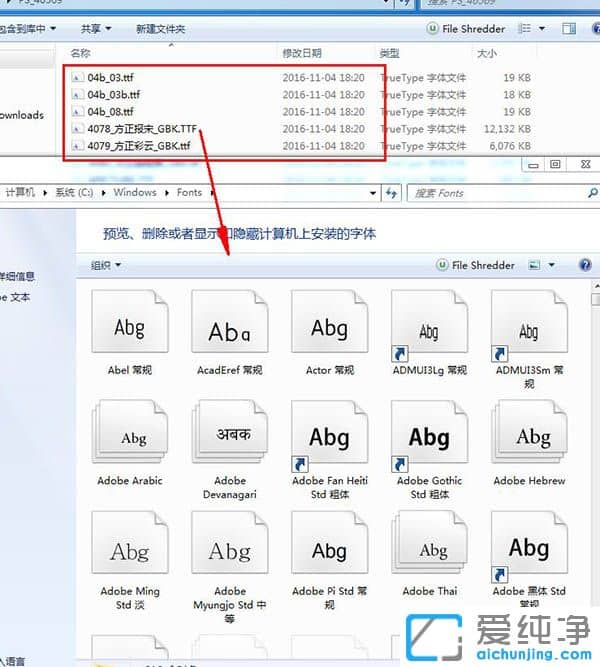Select Adobe Myungjo Std 中等 font
Image resolution: width=600 pixels, height=667 pixels.
tap(230, 543)
